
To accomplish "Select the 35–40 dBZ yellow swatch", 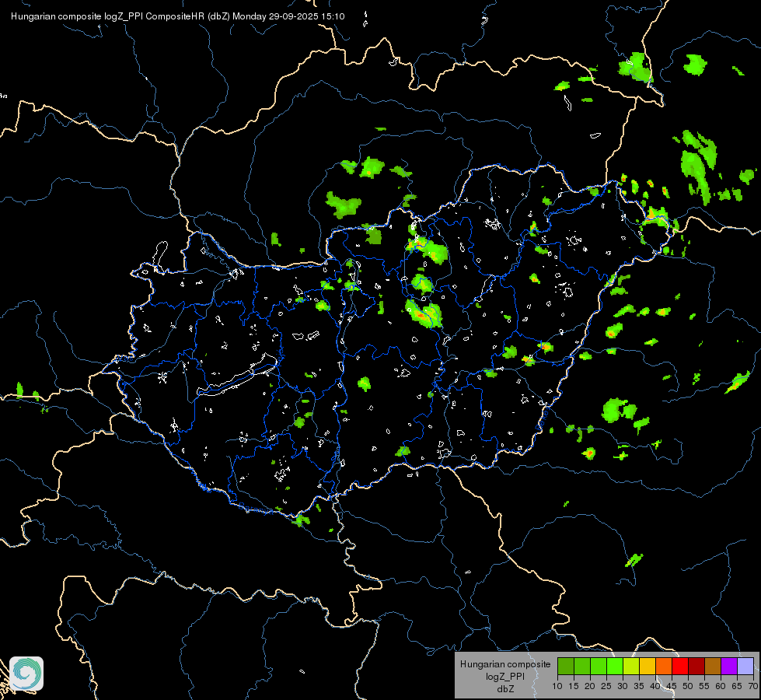I will 648,666.
